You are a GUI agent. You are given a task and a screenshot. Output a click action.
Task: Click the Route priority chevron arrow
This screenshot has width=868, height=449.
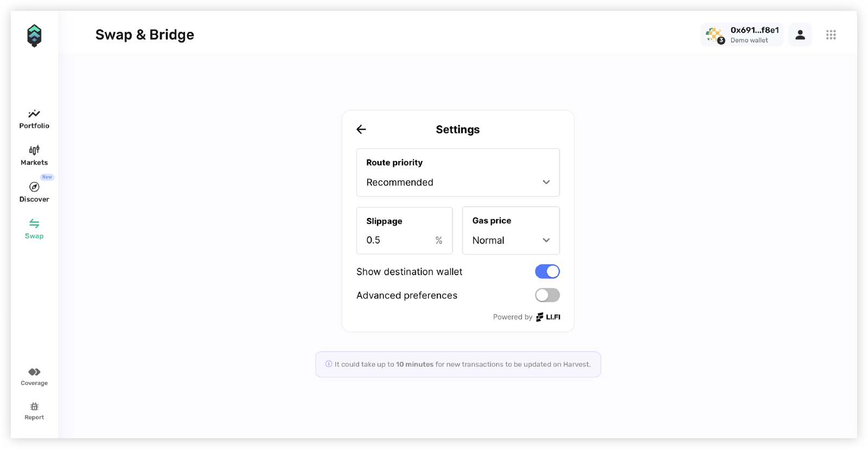point(546,182)
